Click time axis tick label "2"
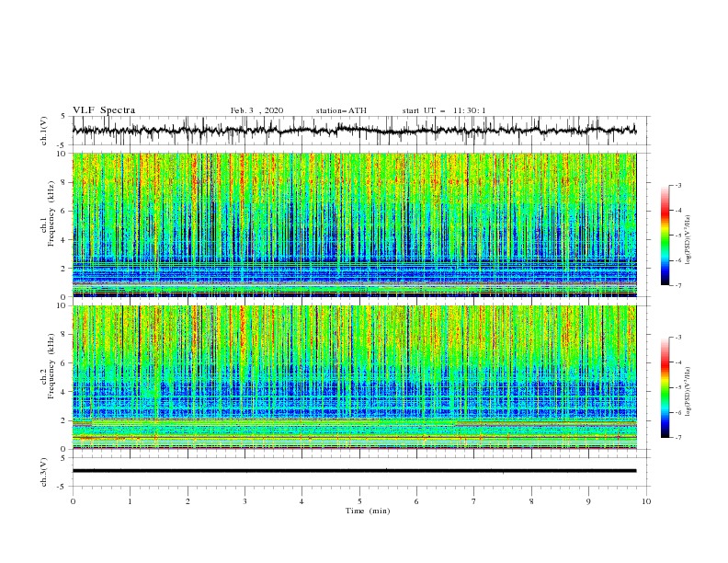Image resolution: width=728 pixels, height=563 pixels. (x=188, y=501)
